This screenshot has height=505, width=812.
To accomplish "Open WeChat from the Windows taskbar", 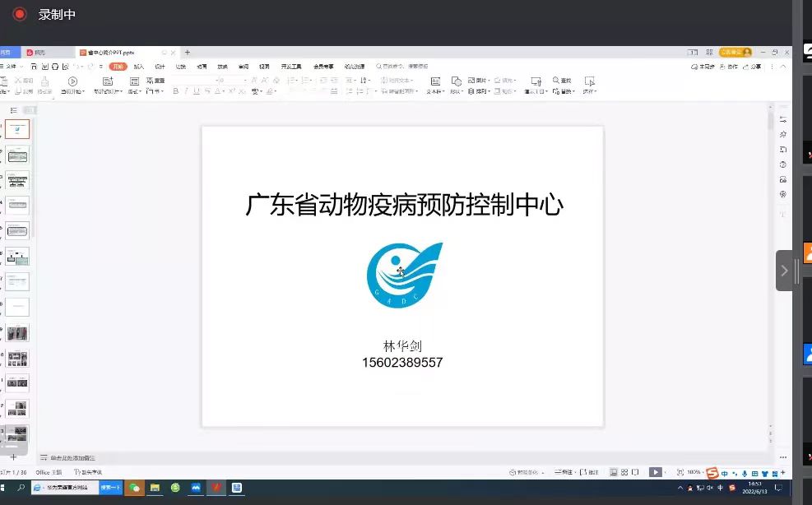I will click(135, 488).
